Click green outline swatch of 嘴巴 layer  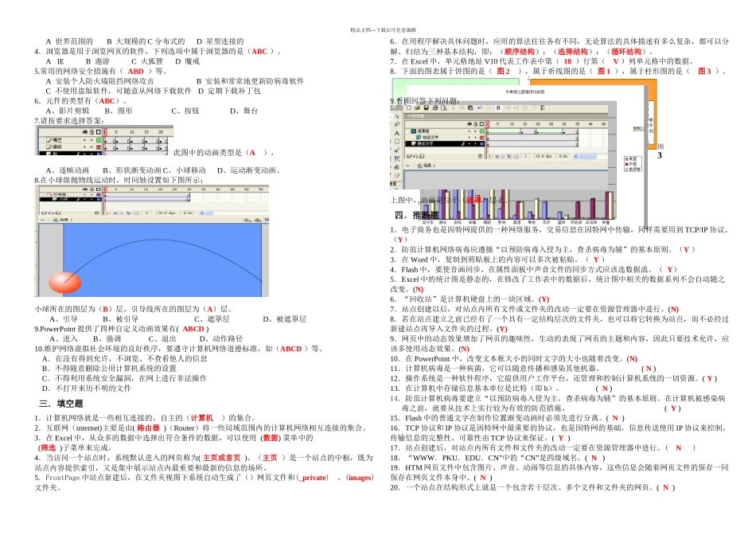(x=99, y=140)
